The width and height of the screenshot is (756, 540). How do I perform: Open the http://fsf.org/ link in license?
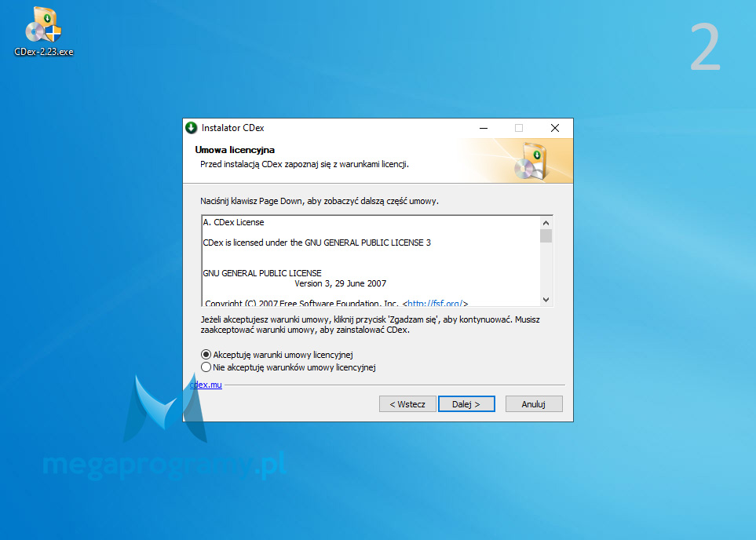click(x=436, y=303)
